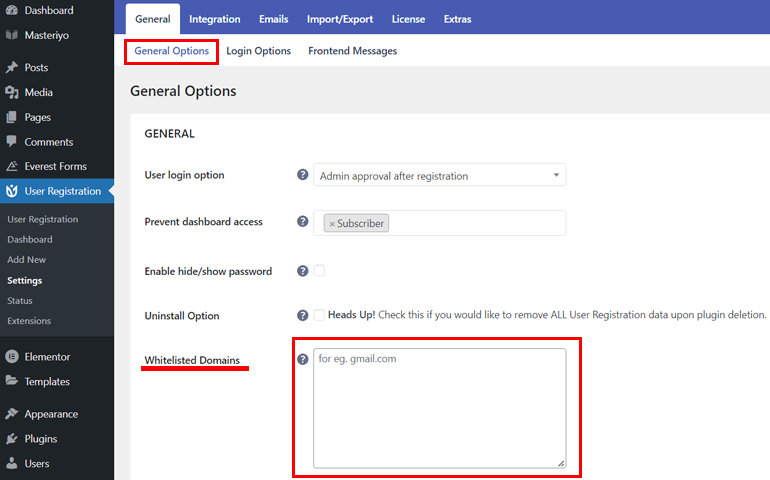
Task: Show help tooltip for Prevent dashboard access
Action: [302, 222]
